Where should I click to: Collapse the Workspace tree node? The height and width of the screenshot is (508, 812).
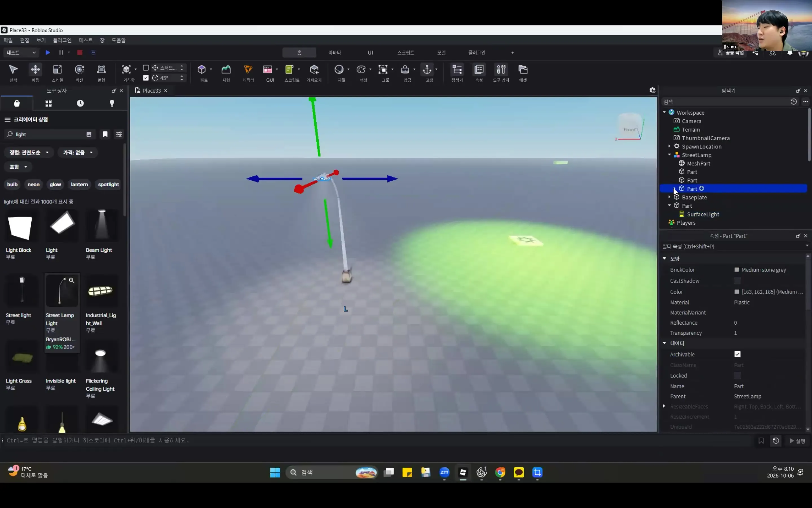click(x=664, y=112)
